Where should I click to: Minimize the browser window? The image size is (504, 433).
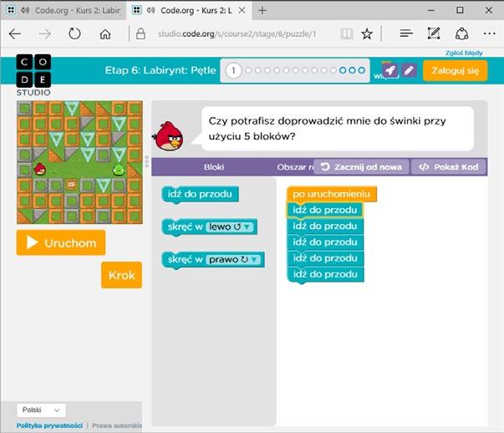[431, 10]
